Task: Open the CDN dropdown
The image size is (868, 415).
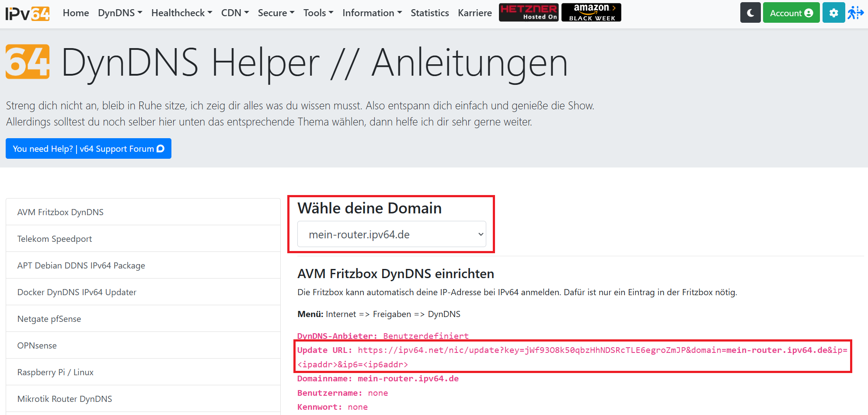Action: point(235,13)
